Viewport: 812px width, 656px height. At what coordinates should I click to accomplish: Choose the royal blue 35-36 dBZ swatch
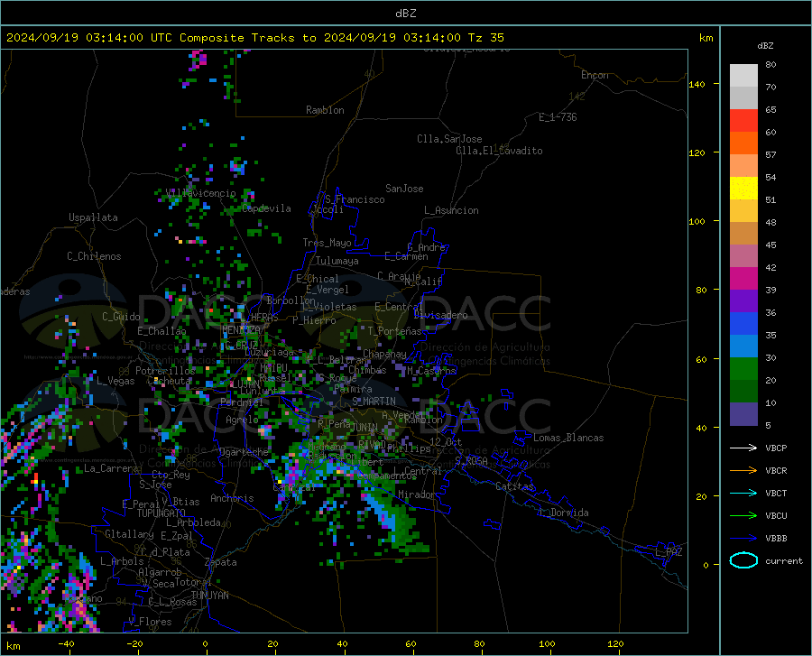click(743, 324)
